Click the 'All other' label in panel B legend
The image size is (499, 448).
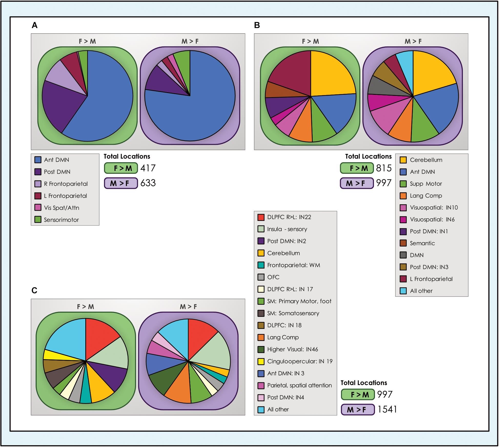click(x=421, y=291)
